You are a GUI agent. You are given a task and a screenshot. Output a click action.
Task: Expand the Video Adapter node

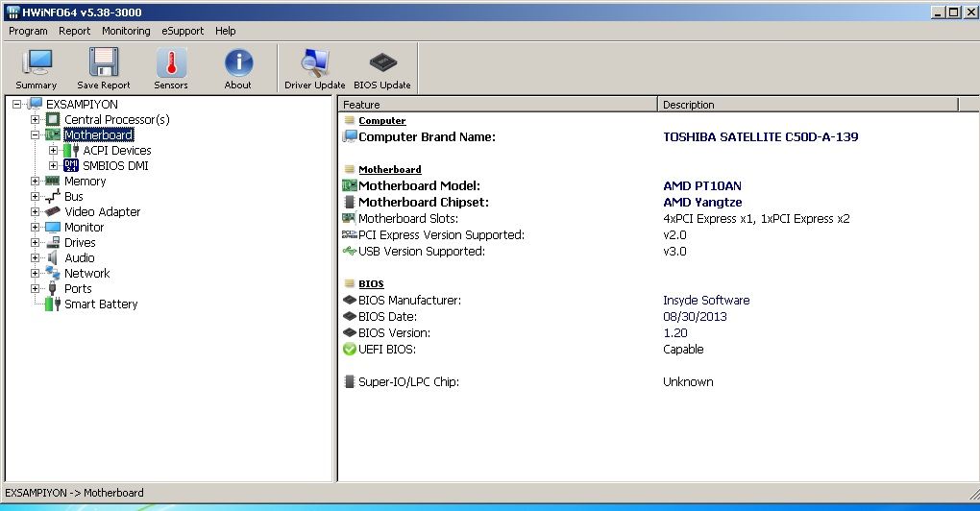35,211
